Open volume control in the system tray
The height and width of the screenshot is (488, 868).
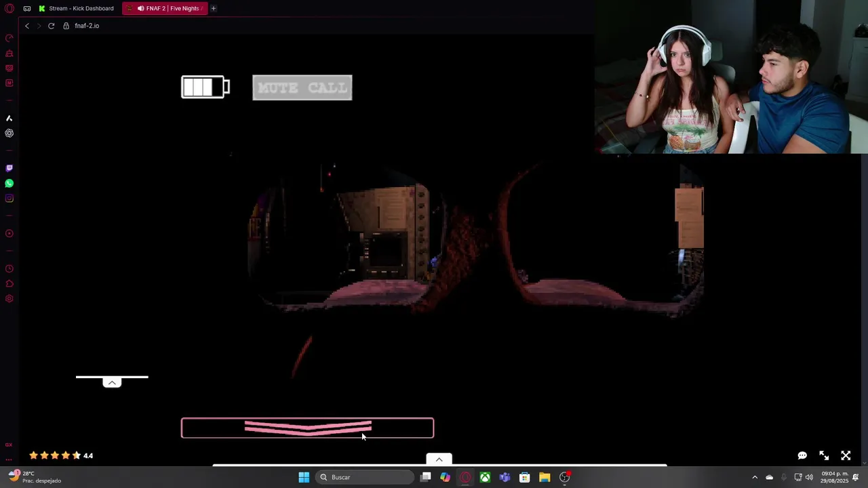pos(809,477)
